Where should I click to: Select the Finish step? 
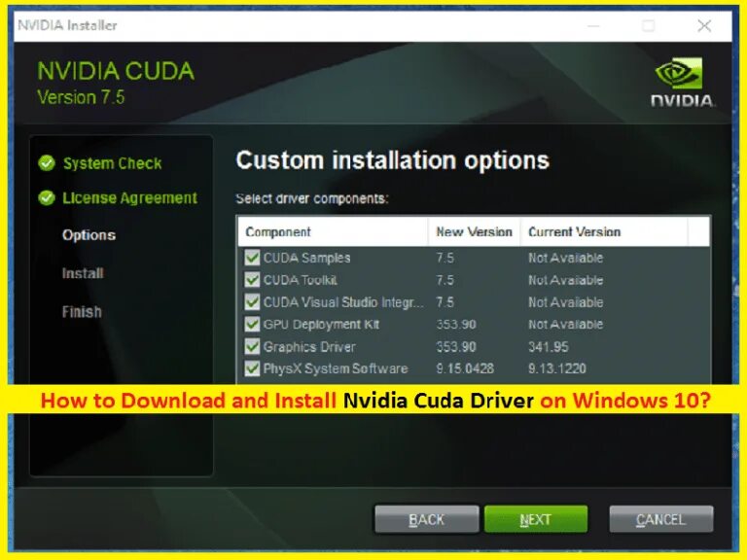(x=82, y=312)
